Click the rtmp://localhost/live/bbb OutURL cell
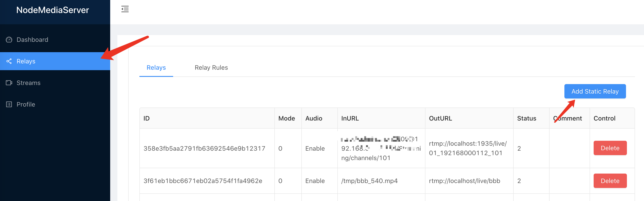This screenshot has width=644, height=201. [465, 181]
